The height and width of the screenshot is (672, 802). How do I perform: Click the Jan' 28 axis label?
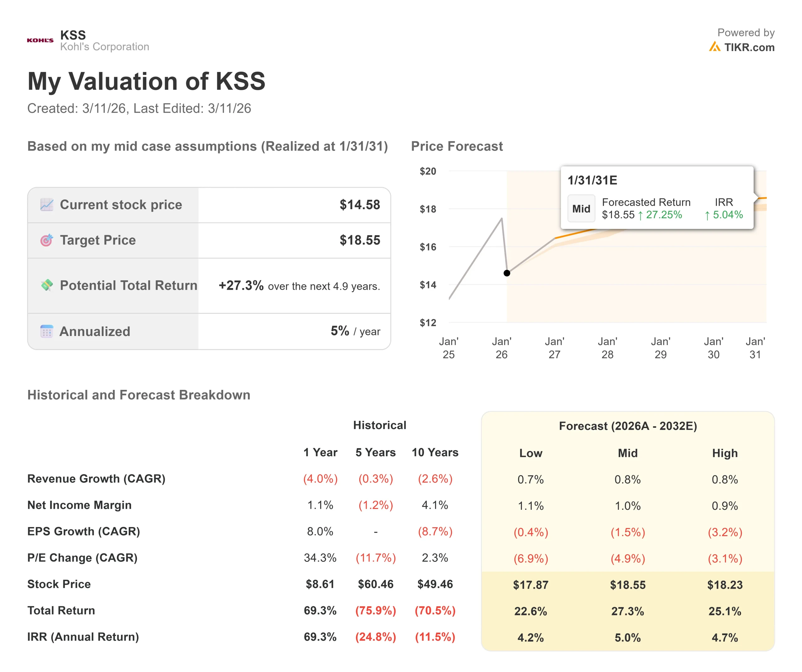pos(607,348)
